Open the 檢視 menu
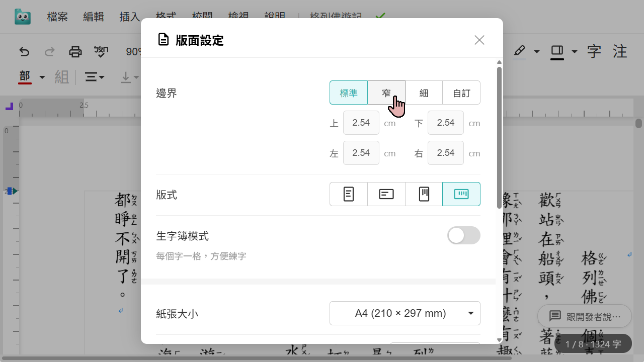644x362 pixels. click(238, 16)
